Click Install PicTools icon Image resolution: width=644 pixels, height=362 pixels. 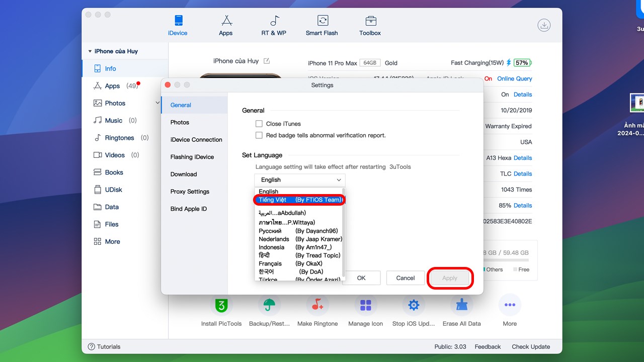(x=221, y=305)
